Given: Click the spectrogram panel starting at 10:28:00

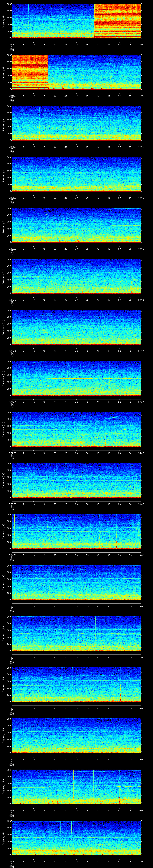Looking at the screenshot, I should 77,736.
